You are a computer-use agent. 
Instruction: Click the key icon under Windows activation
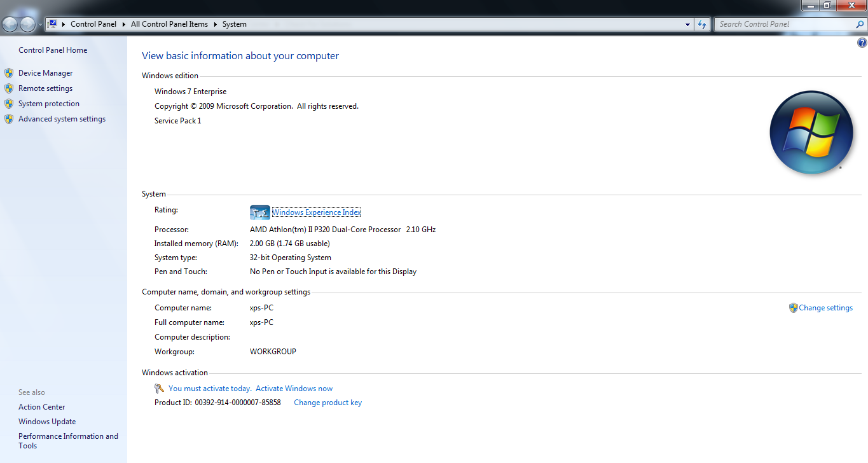[160, 389]
